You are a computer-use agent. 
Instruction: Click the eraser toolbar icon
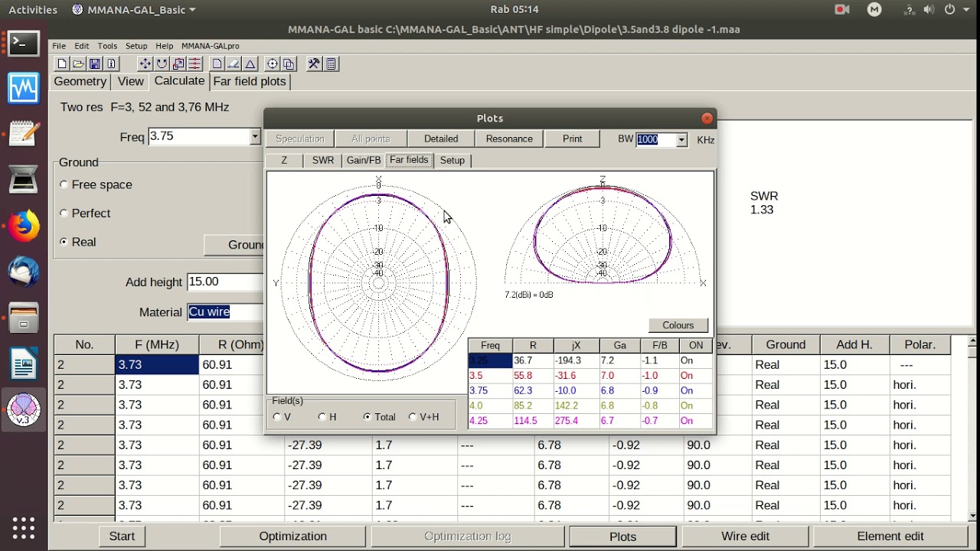tap(234, 64)
